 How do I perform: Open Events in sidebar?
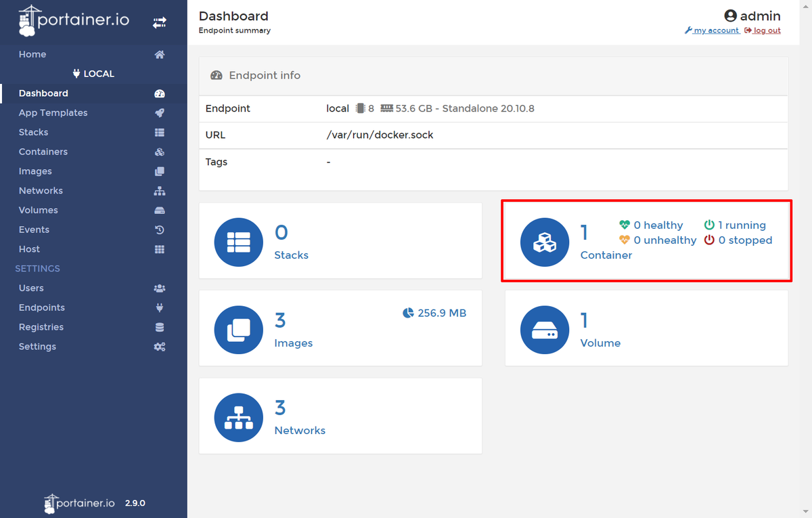34,230
